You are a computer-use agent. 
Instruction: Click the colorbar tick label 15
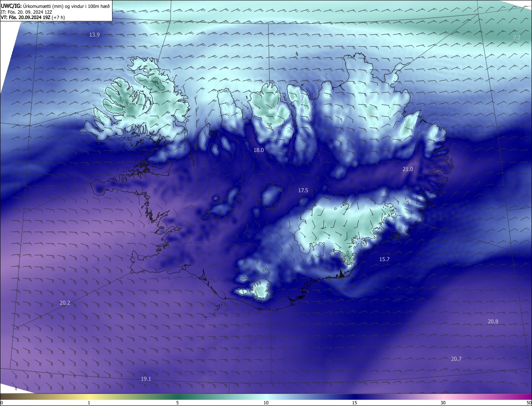point(355,403)
